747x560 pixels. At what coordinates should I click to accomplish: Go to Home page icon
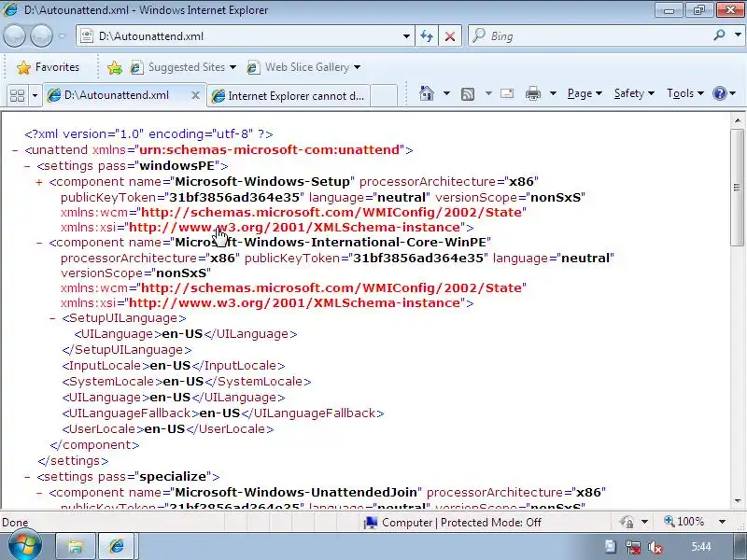[x=427, y=93]
